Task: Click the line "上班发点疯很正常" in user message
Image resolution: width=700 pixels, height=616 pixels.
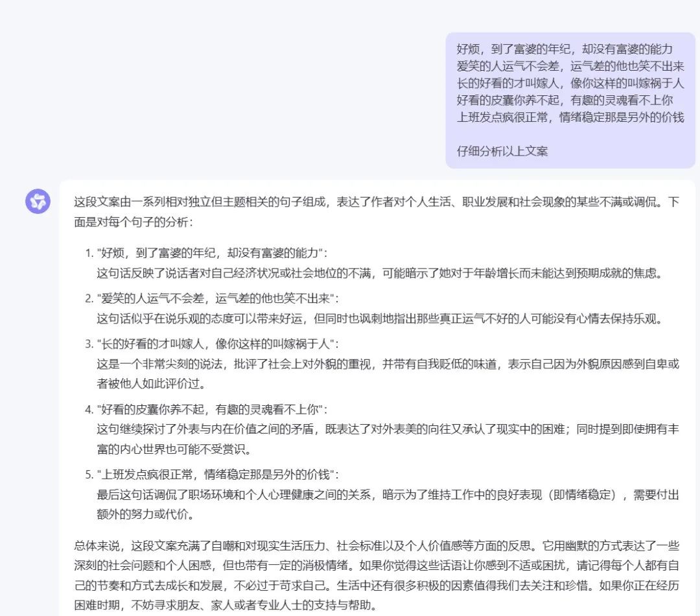Action: tap(570, 117)
